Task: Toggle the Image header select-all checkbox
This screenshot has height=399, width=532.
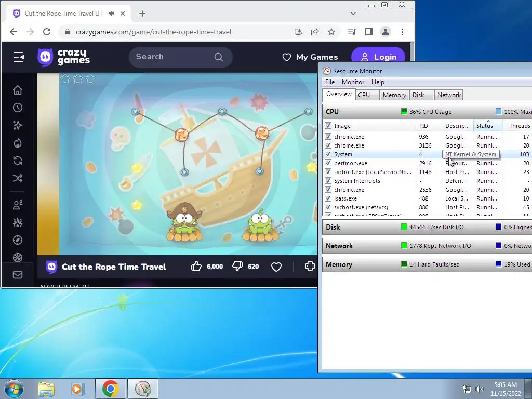Action: 328,126
